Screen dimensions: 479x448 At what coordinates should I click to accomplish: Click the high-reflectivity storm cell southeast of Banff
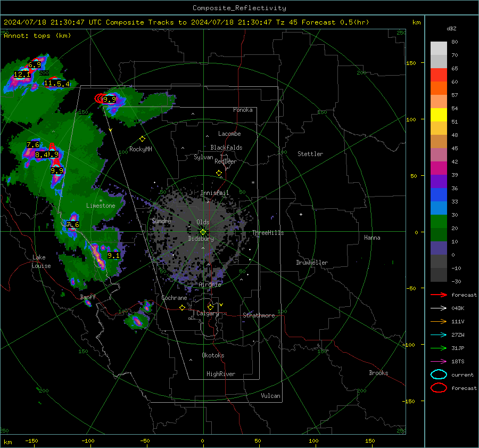click(x=137, y=321)
